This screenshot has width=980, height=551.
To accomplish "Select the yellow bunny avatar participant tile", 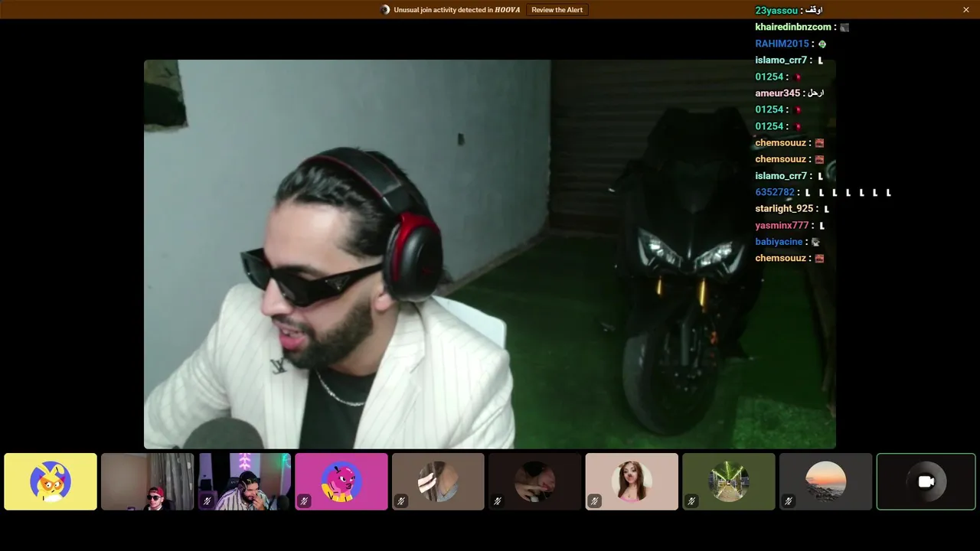I will point(51,481).
